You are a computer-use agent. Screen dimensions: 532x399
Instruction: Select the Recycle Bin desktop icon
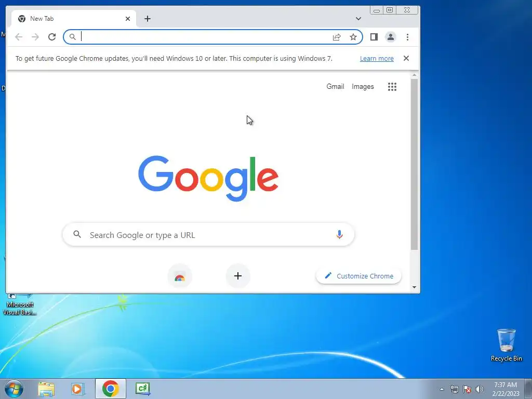point(506,345)
